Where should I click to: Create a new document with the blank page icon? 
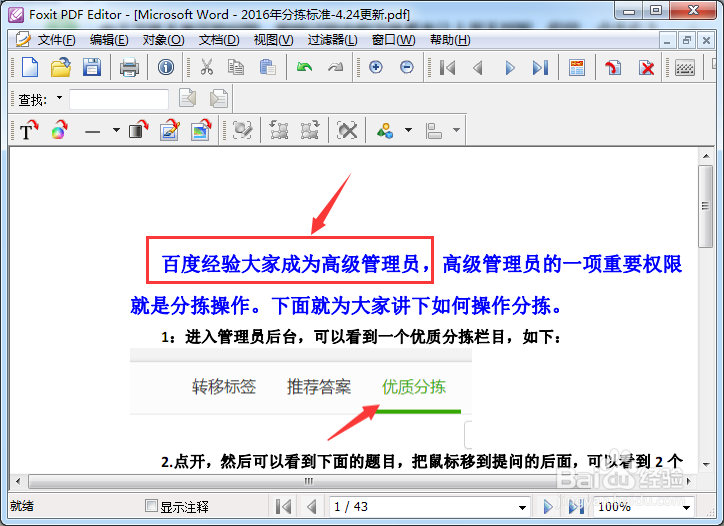tap(30, 67)
